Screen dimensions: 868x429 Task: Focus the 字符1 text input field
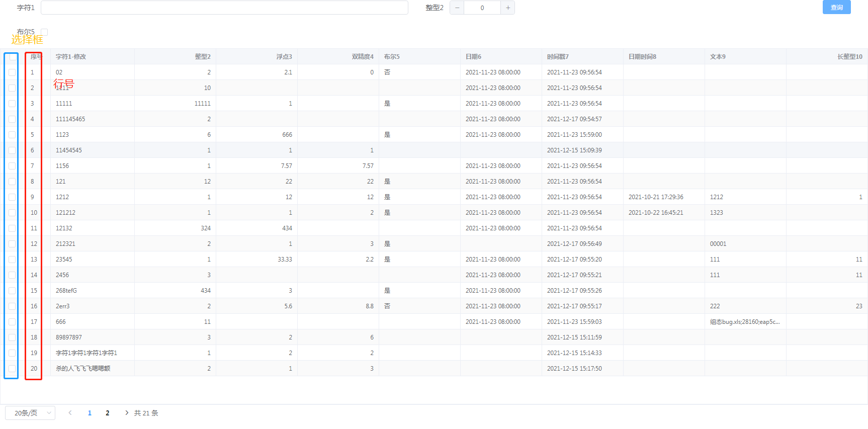(224, 8)
